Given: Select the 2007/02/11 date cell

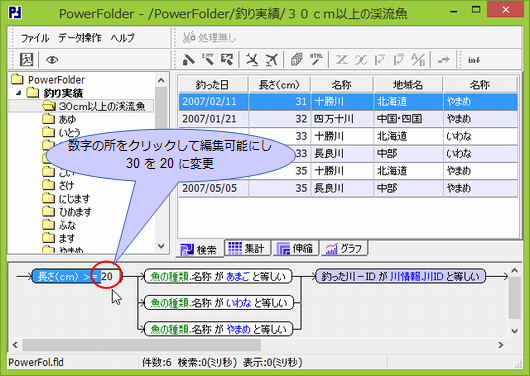Looking at the screenshot, I should 214,102.
